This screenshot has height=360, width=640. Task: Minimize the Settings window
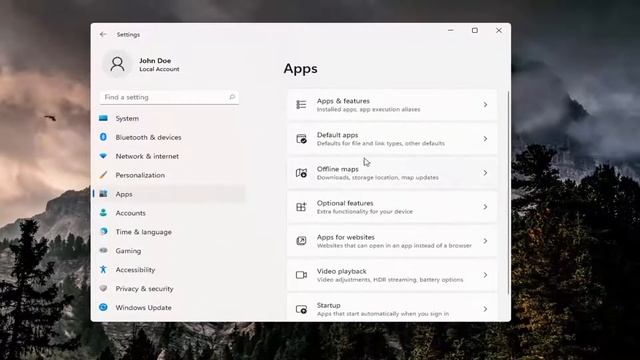click(x=451, y=30)
